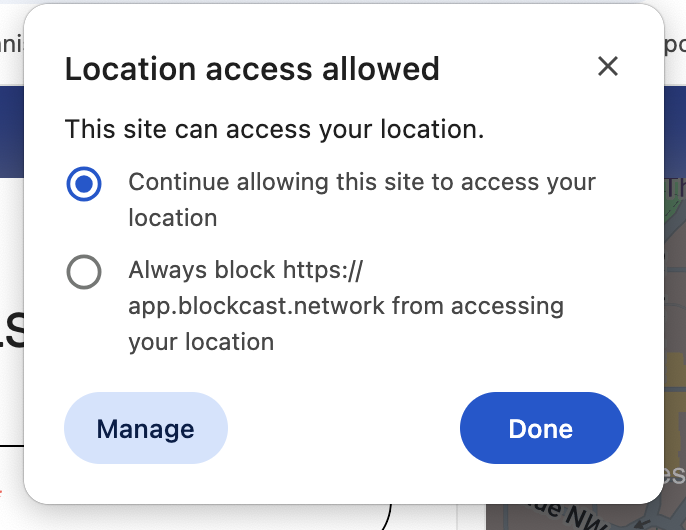Click "your location" ending the Always block option
Screen dimensions: 686x530
(x=201, y=341)
